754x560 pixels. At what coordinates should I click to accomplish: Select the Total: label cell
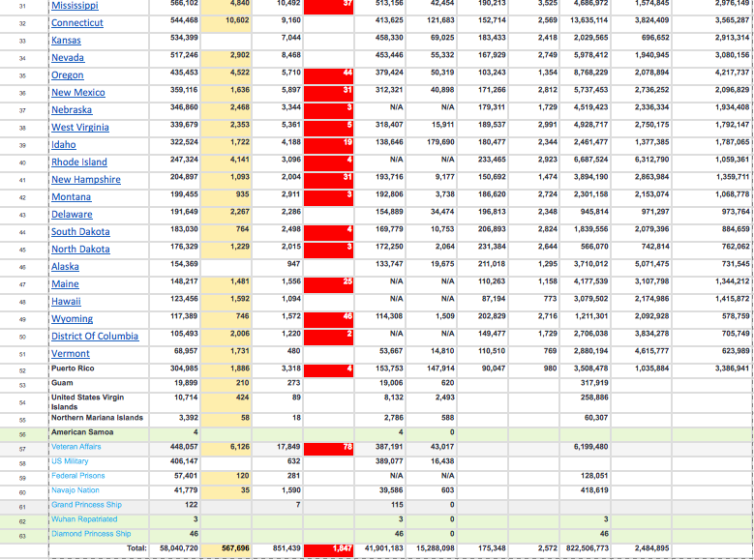[x=136, y=548]
